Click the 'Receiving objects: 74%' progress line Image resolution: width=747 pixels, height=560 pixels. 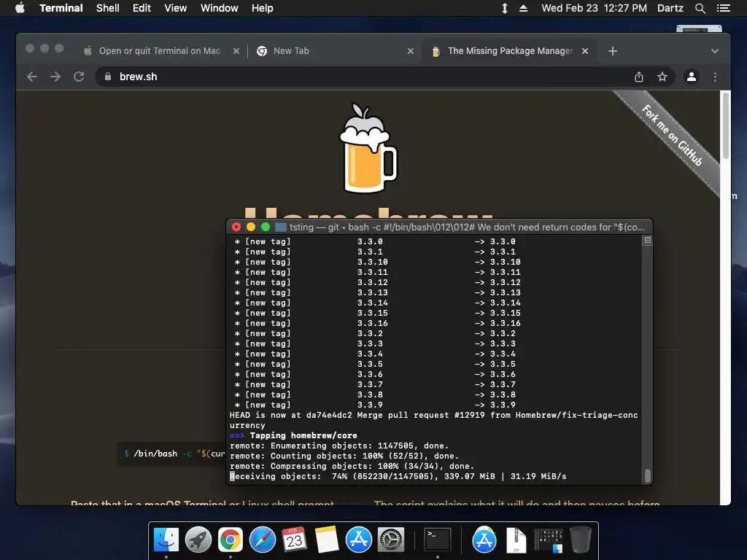coord(398,476)
